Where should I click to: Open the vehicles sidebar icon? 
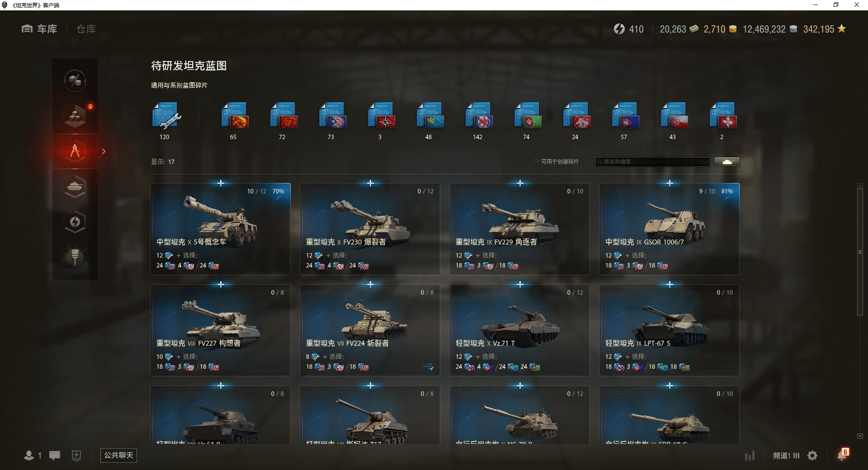click(75, 187)
